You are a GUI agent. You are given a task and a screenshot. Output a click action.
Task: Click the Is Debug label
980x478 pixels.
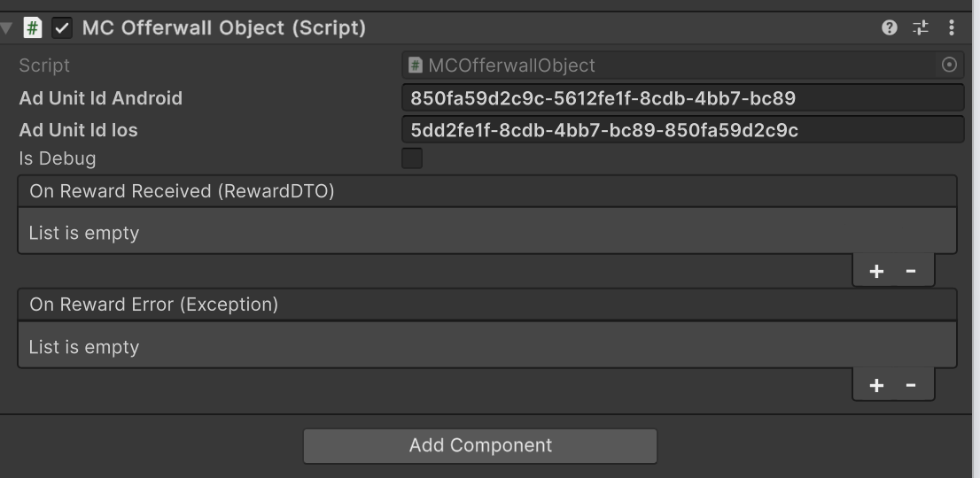[x=58, y=158]
